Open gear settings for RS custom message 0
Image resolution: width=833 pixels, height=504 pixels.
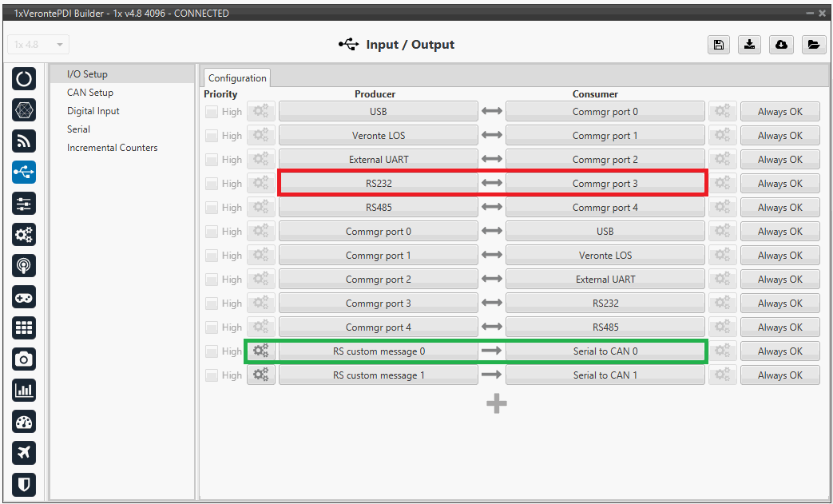pos(260,351)
